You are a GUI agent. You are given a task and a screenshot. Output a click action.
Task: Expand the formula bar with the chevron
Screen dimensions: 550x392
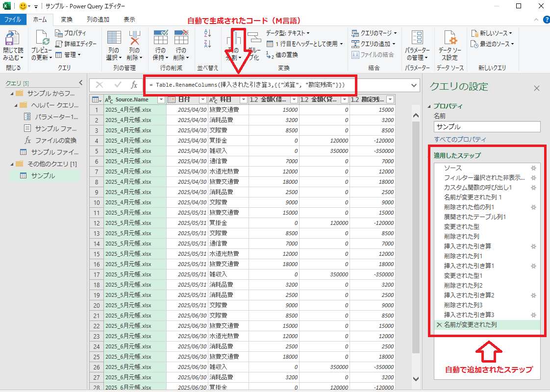[414, 85]
